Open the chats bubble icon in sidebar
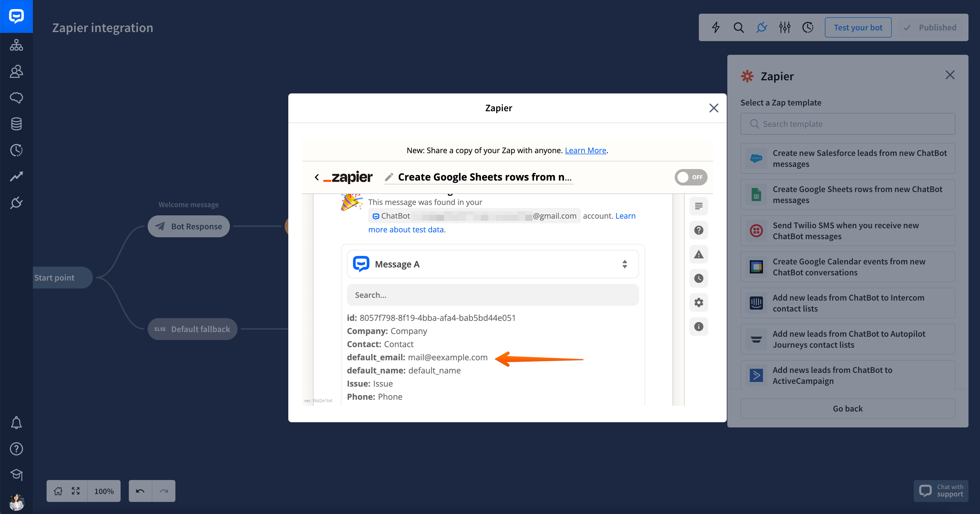 click(x=16, y=97)
